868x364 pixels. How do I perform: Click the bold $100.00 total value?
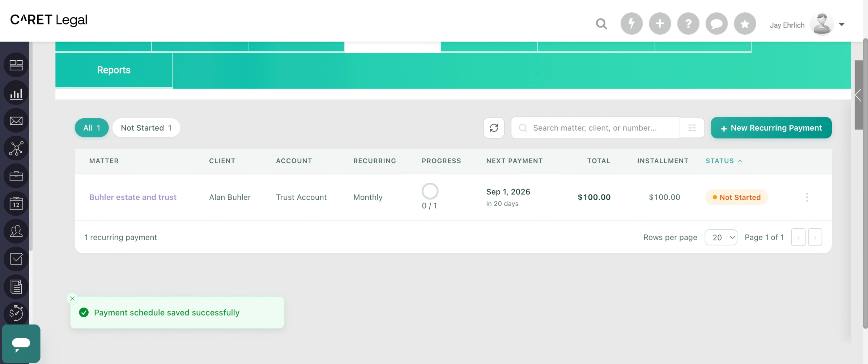(x=594, y=197)
